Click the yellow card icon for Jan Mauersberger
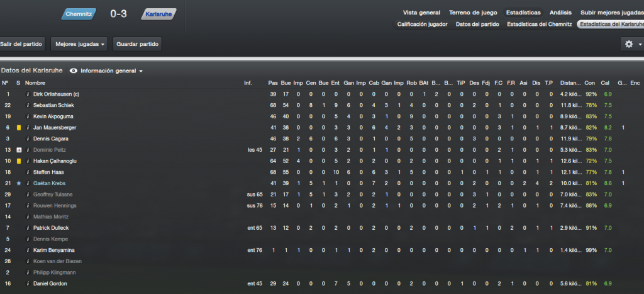 point(18,128)
